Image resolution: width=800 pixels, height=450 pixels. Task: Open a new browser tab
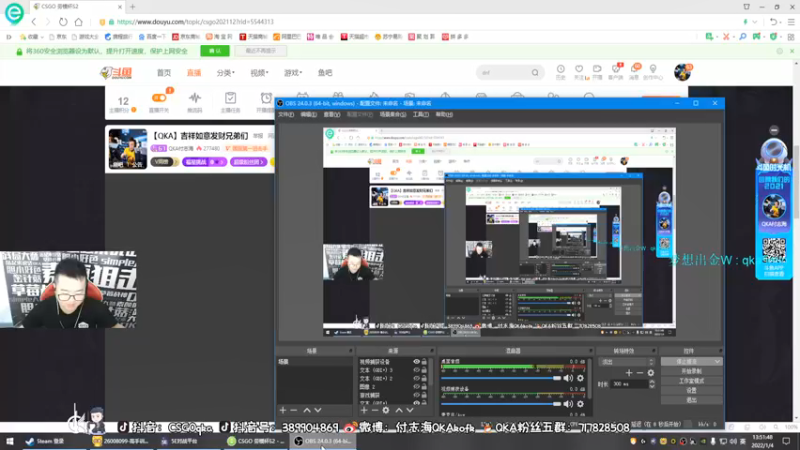point(133,7)
